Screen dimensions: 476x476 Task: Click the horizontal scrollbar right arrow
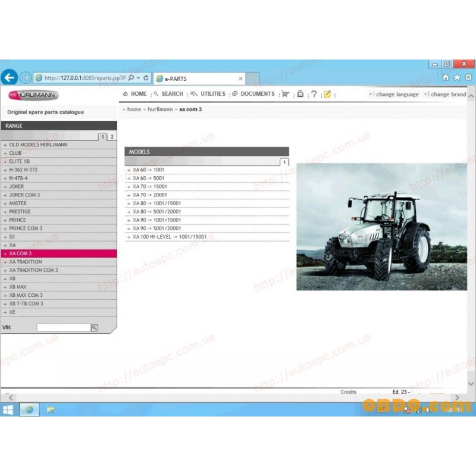pyautogui.click(x=457, y=397)
